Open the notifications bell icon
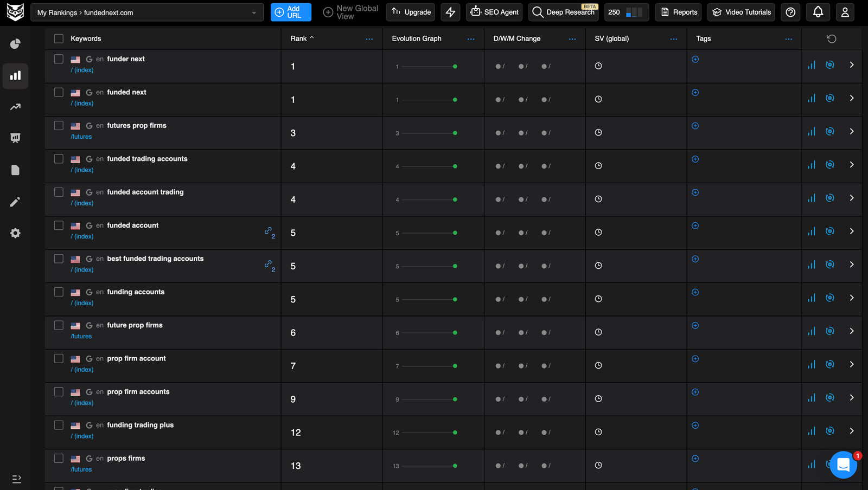 (818, 12)
